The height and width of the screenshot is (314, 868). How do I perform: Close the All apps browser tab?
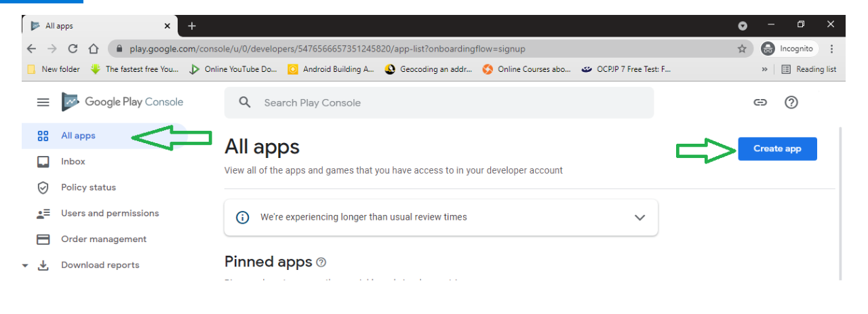(167, 26)
